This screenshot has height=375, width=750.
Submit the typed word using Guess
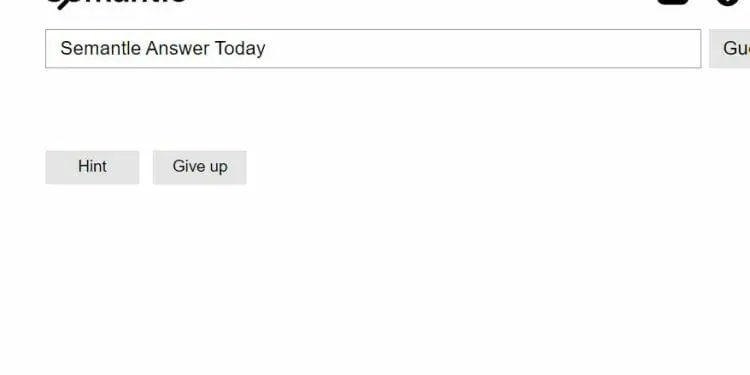[729, 49]
